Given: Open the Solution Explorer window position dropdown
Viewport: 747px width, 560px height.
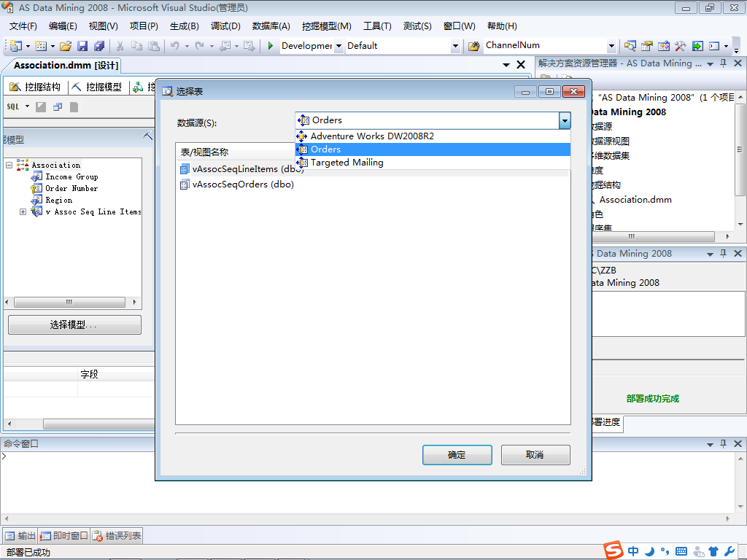Looking at the screenshot, I should (x=710, y=63).
